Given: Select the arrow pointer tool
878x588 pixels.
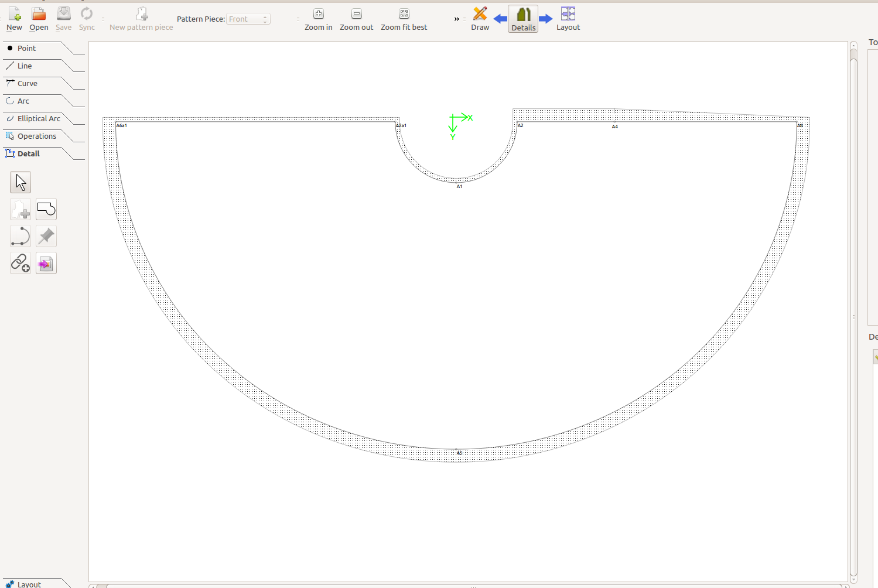Looking at the screenshot, I should point(21,183).
